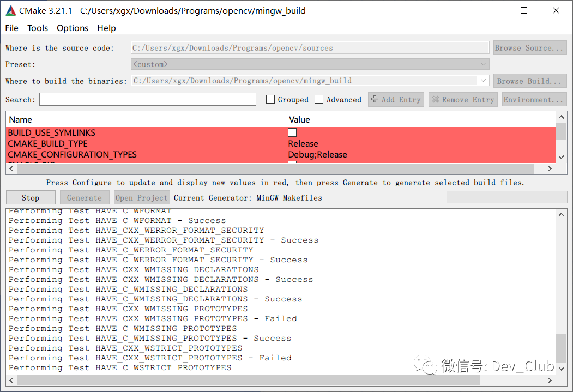Click the Remove Entry button

point(463,99)
